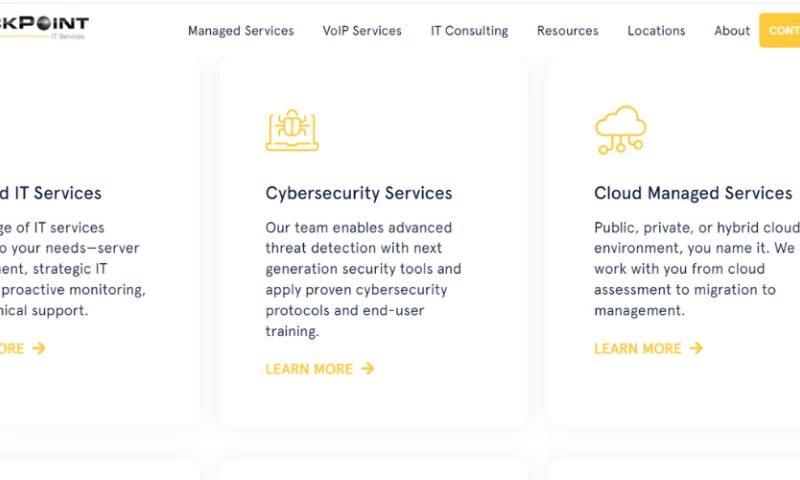Click the Managed IT Services heading
The height and width of the screenshot is (480, 800).
pos(50,193)
